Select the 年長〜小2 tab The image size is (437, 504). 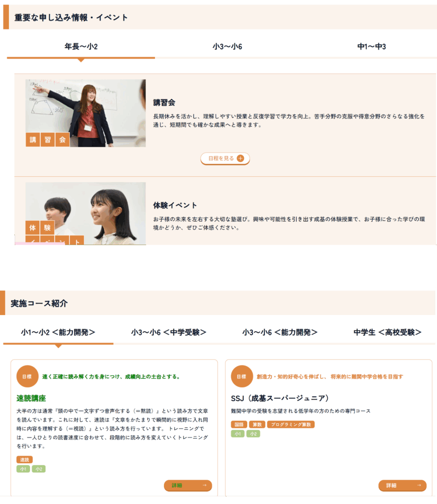tap(81, 47)
